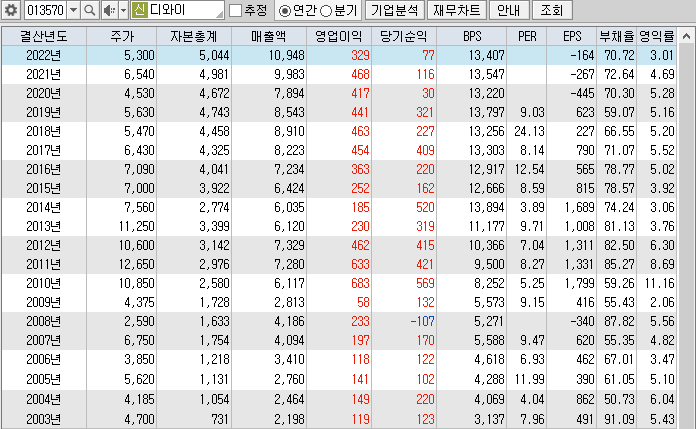Screen dimensions: 696x429
Task: Click the 조회 button
Action: tap(552, 10)
